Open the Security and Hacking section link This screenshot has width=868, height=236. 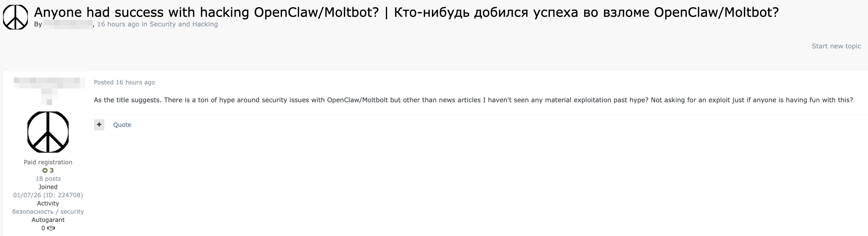[x=184, y=24]
